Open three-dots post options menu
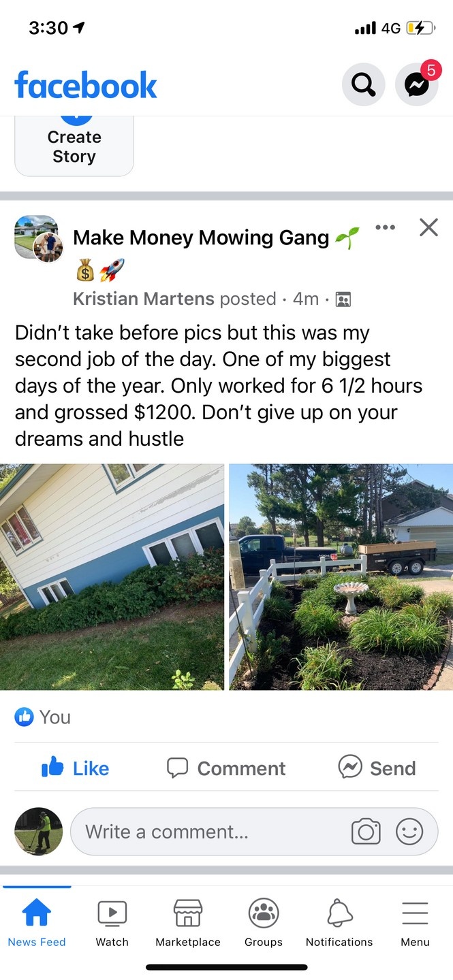 (385, 227)
